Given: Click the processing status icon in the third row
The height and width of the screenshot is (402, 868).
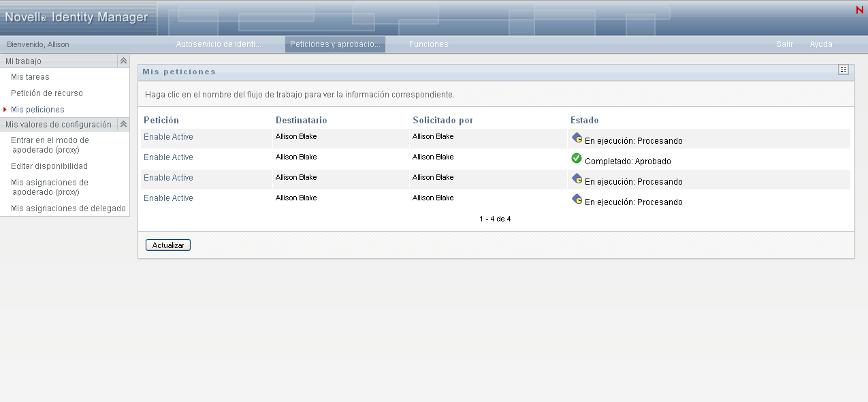Looking at the screenshot, I should click(577, 179).
